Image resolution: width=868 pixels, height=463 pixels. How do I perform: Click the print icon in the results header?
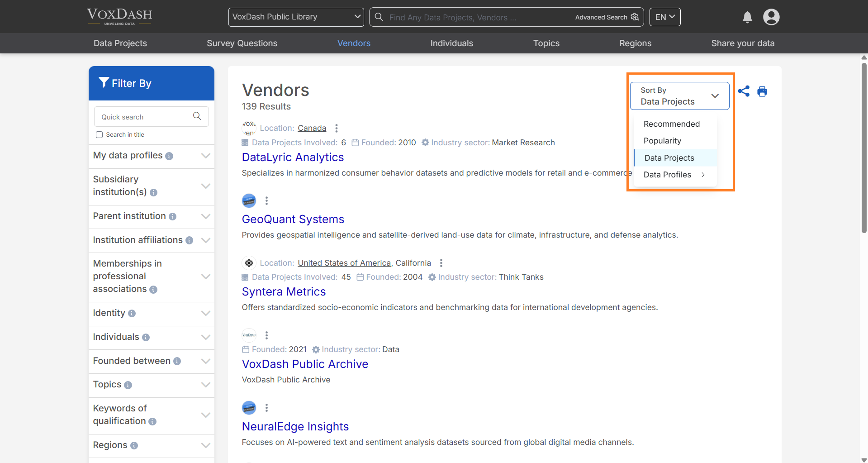[762, 91]
